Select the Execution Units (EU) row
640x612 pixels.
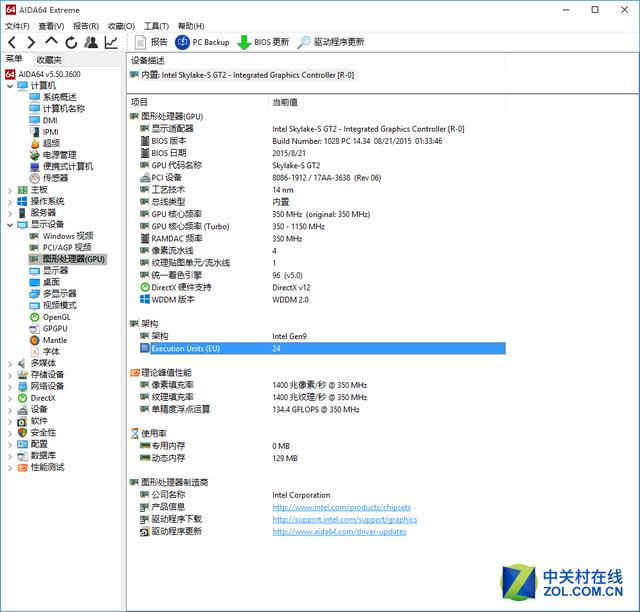click(x=322, y=349)
